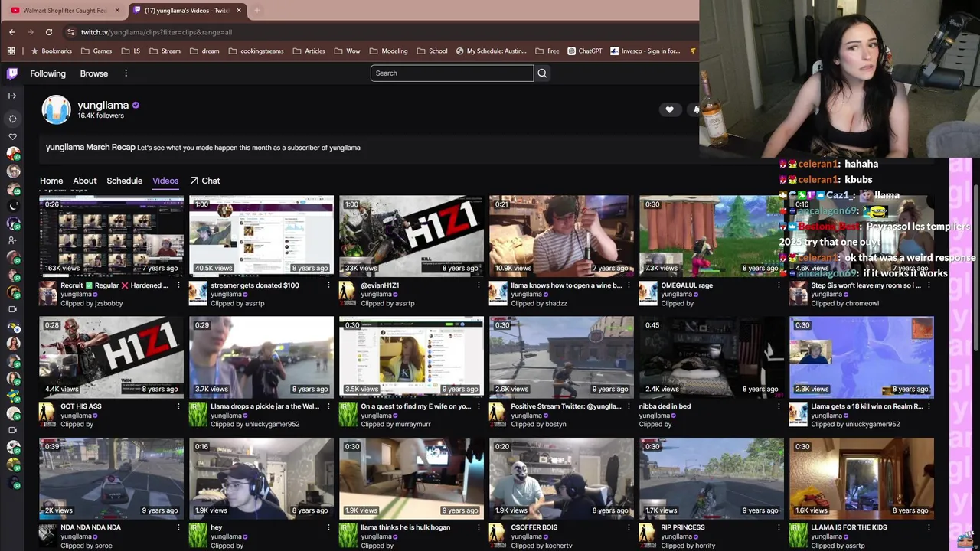
Task: Open My Schedule: Austin bookmark
Action: click(x=491, y=51)
